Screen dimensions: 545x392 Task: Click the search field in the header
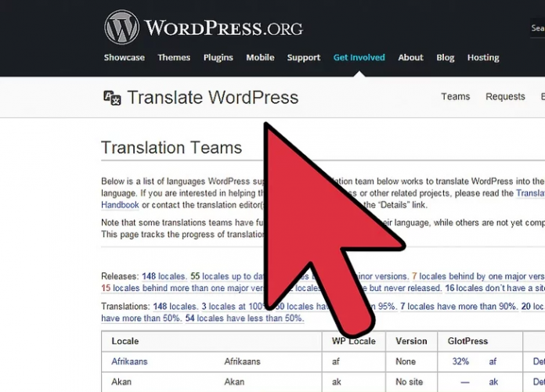click(537, 28)
